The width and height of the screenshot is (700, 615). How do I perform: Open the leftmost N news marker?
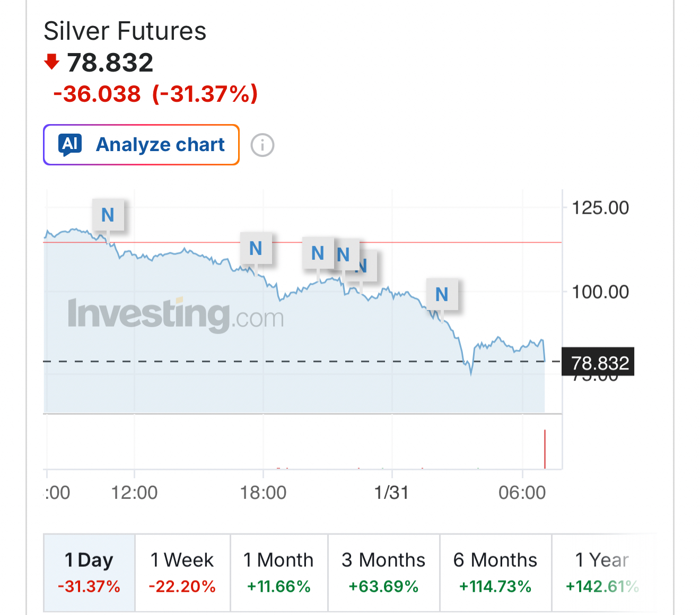click(108, 215)
